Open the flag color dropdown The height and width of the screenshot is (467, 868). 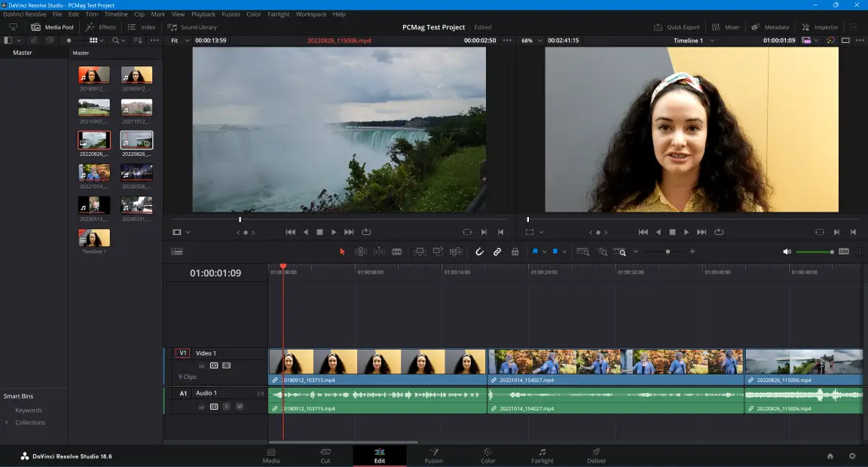pos(543,251)
